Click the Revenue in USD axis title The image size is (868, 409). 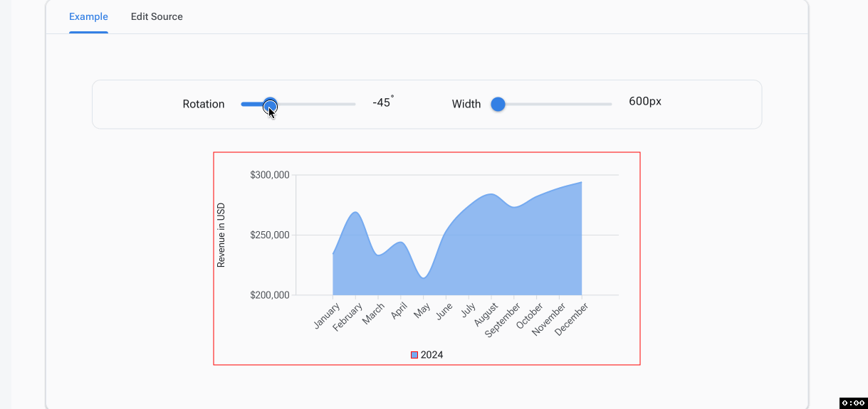(221, 235)
